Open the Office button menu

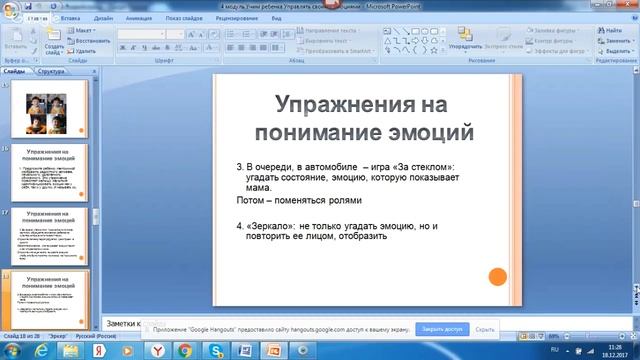(11, 11)
